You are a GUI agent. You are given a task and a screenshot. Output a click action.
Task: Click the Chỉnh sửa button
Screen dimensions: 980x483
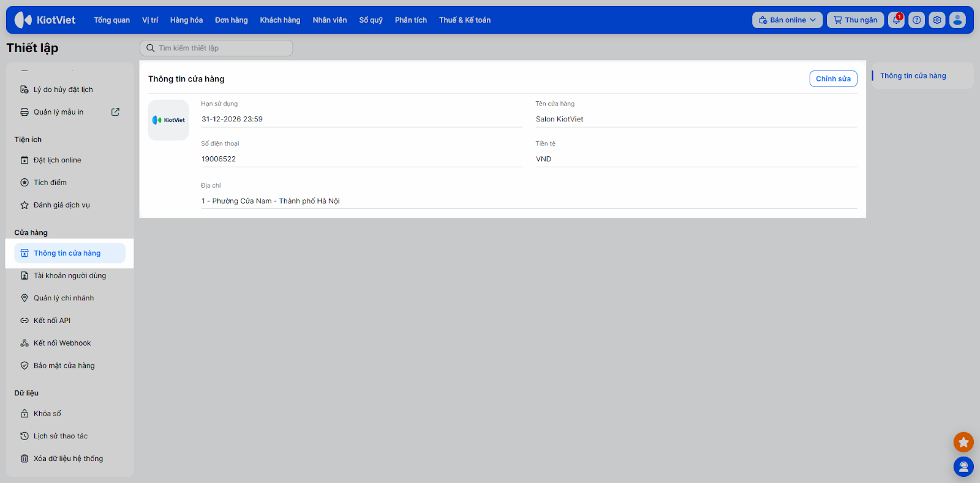(x=833, y=78)
